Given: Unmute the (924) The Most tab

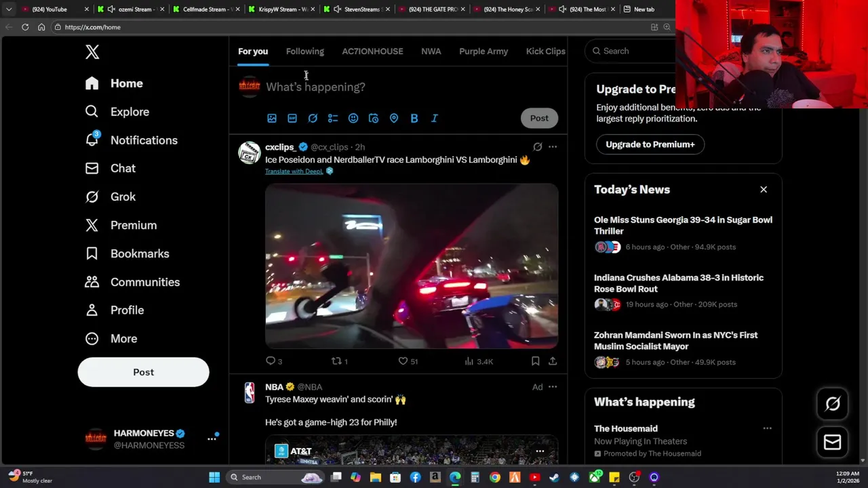Looking at the screenshot, I should [x=562, y=9].
